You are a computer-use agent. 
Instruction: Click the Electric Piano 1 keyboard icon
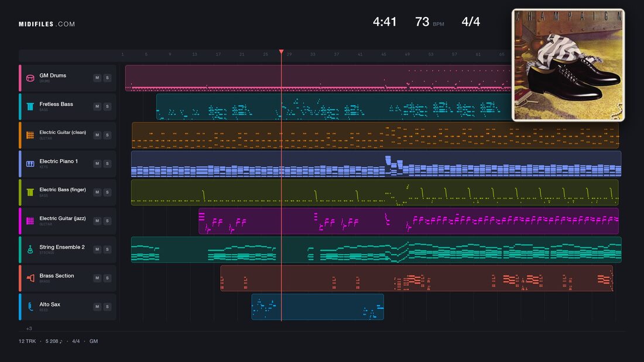[x=30, y=164]
